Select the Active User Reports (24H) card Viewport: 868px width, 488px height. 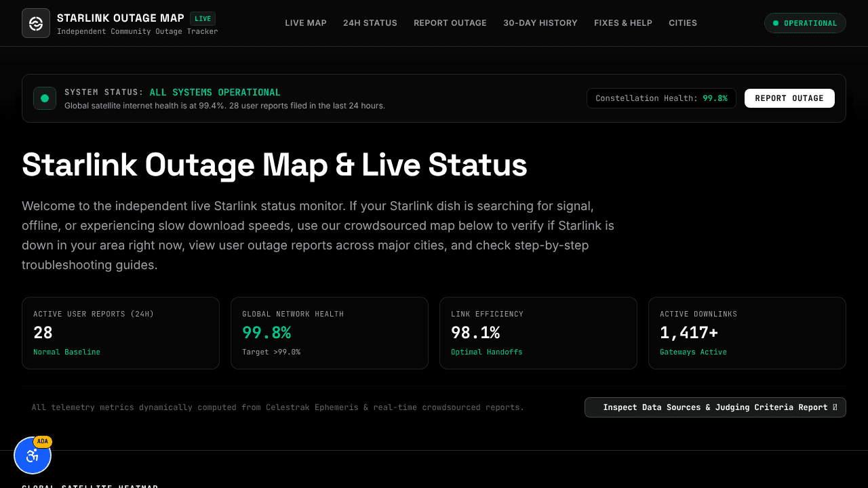point(121,333)
